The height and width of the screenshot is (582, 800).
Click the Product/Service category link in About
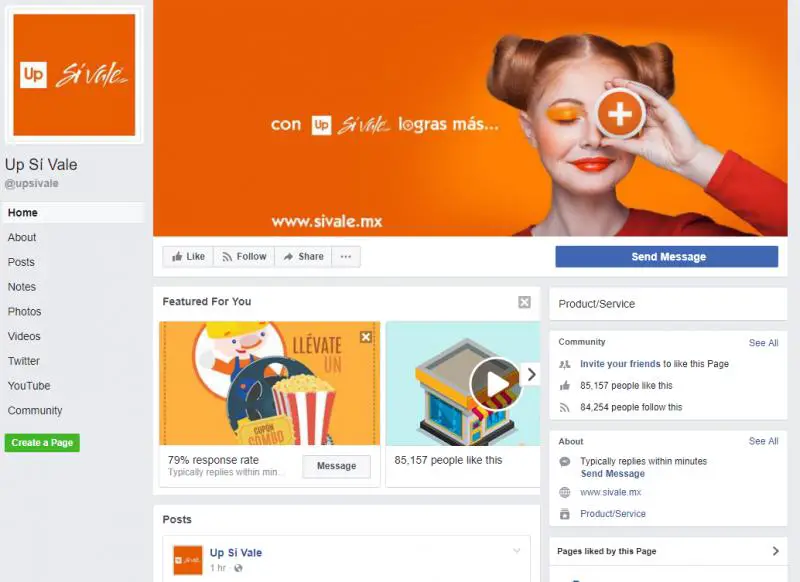point(613,514)
